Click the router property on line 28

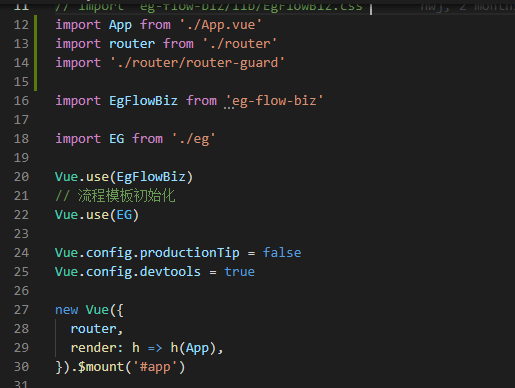coord(93,329)
